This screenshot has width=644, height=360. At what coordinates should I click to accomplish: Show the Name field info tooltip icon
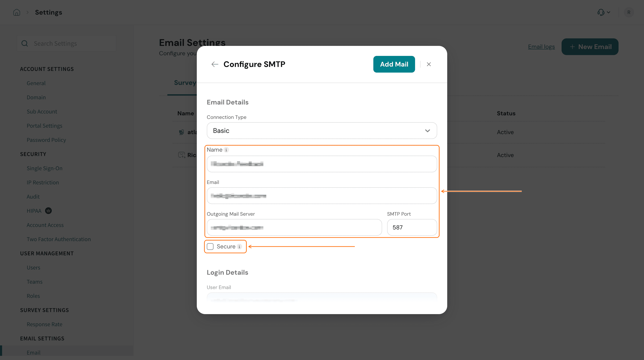[226, 150]
